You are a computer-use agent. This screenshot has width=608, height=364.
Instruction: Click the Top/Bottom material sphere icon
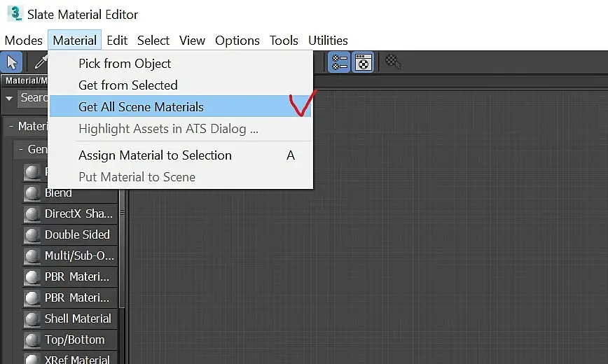point(32,340)
